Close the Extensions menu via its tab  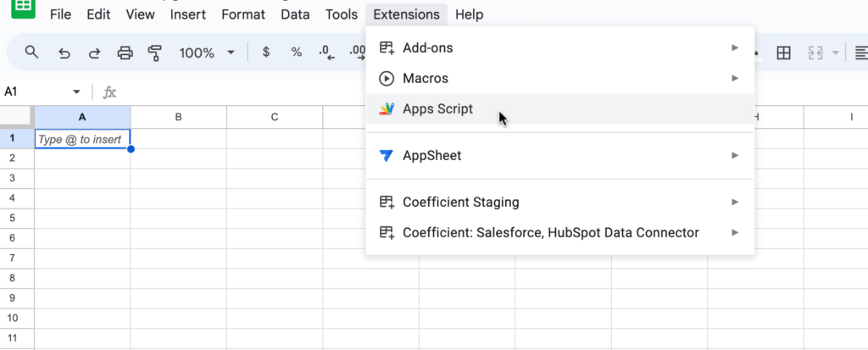click(x=406, y=14)
